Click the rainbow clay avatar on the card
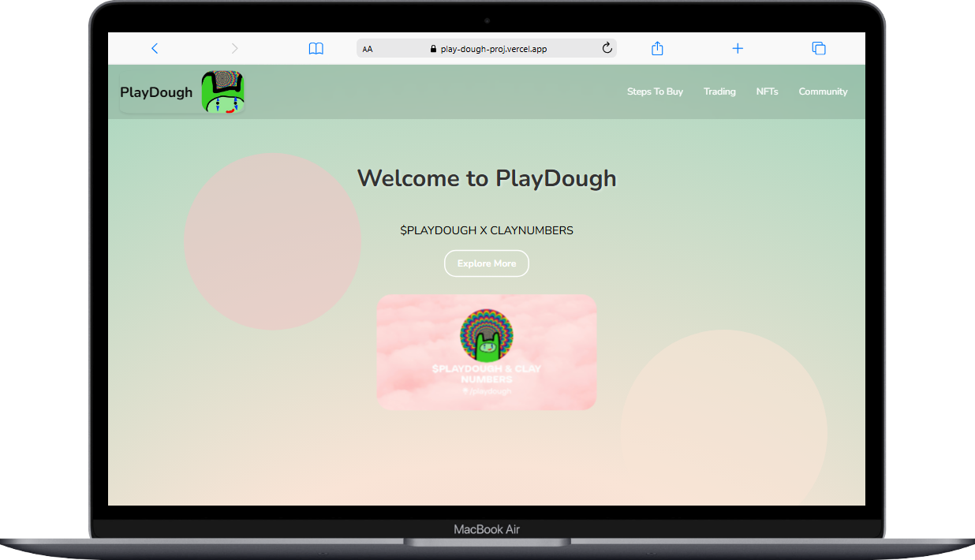Image resolution: width=975 pixels, height=560 pixels. pos(486,334)
